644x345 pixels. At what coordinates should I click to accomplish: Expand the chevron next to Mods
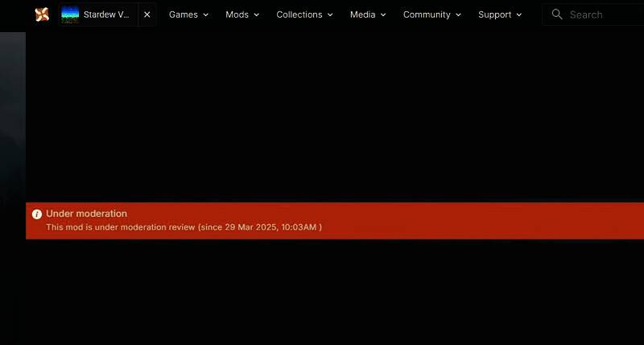[x=256, y=15]
